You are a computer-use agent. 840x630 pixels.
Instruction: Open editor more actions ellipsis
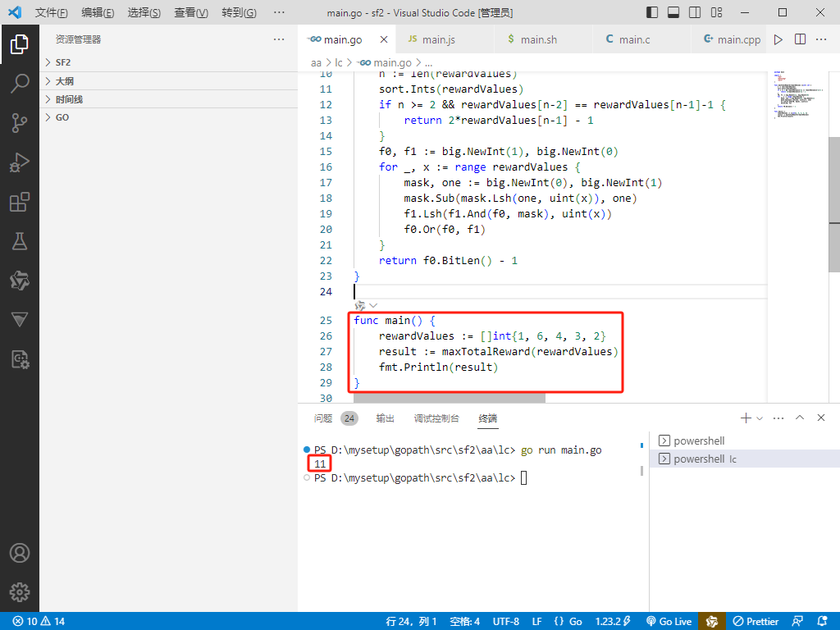[820, 39]
